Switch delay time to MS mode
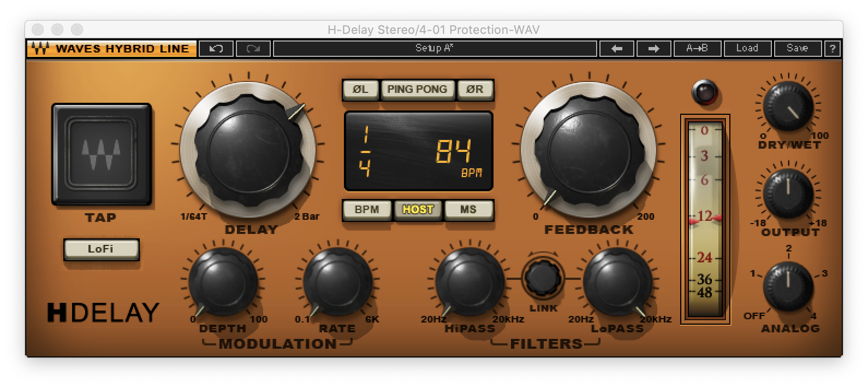The image size is (868, 387). [468, 210]
